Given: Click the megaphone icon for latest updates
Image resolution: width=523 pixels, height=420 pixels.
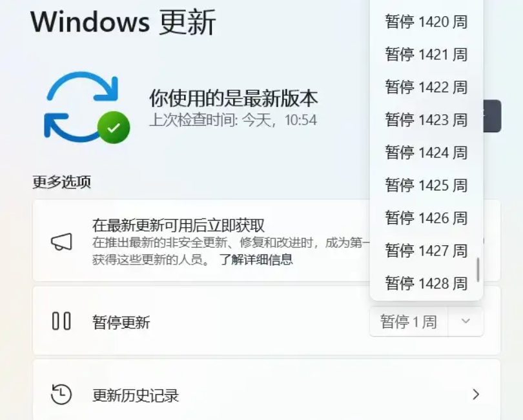Looking at the screenshot, I should (x=61, y=241).
